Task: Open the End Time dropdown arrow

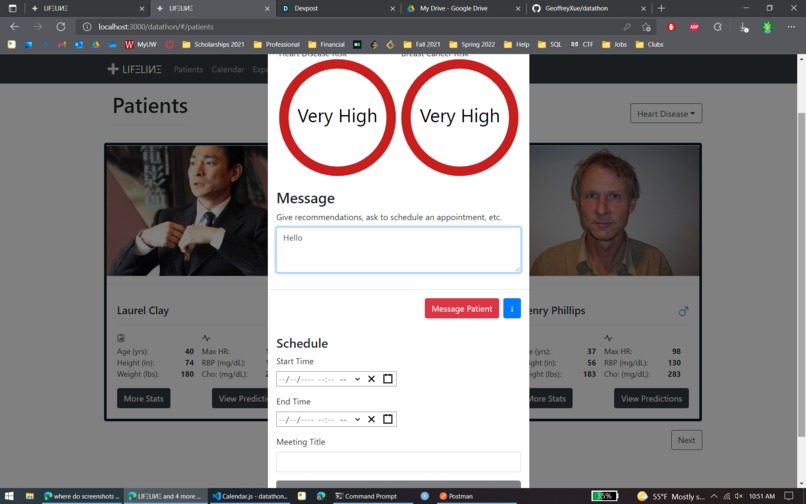Action: pos(357,419)
